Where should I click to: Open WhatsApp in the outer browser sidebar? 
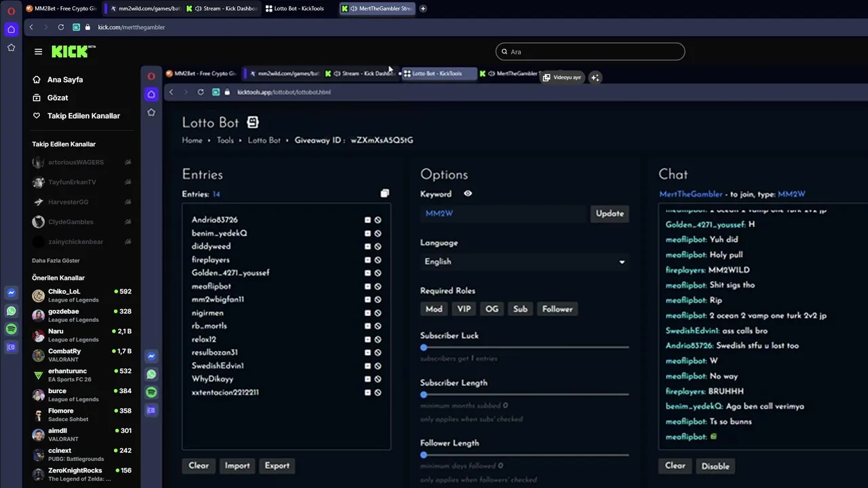[11, 311]
